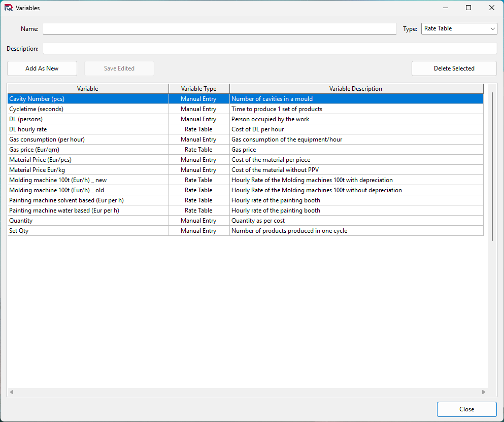
Task: Click the vertical scrollbar of the table
Action: point(492,167)
